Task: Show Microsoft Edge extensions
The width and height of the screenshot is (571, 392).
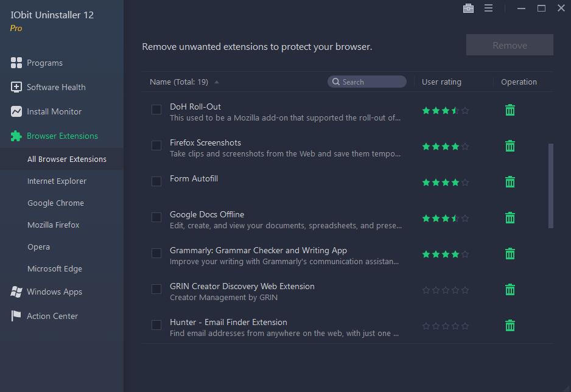Action: [55, 268]
